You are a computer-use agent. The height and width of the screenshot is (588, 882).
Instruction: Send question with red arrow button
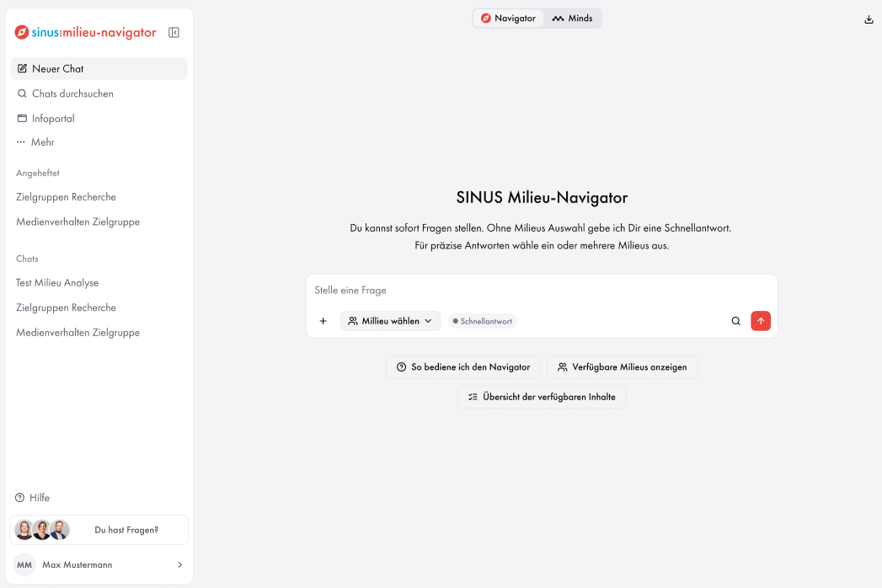(x=761, y=321)
